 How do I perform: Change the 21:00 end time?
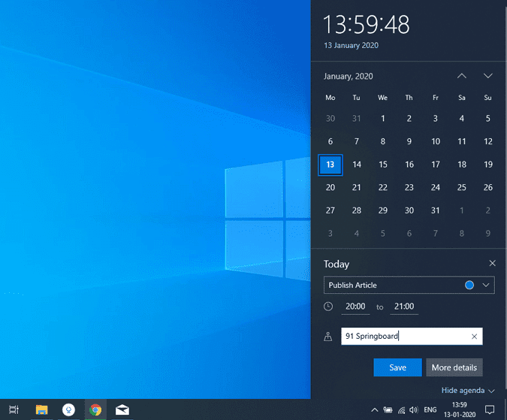(x=404, y=307)
